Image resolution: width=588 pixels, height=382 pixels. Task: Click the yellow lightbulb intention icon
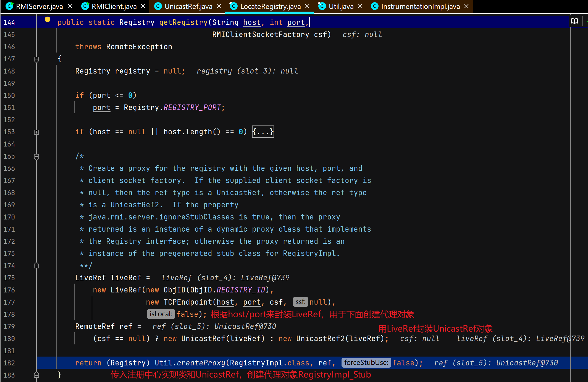click(x=48, y=20)
